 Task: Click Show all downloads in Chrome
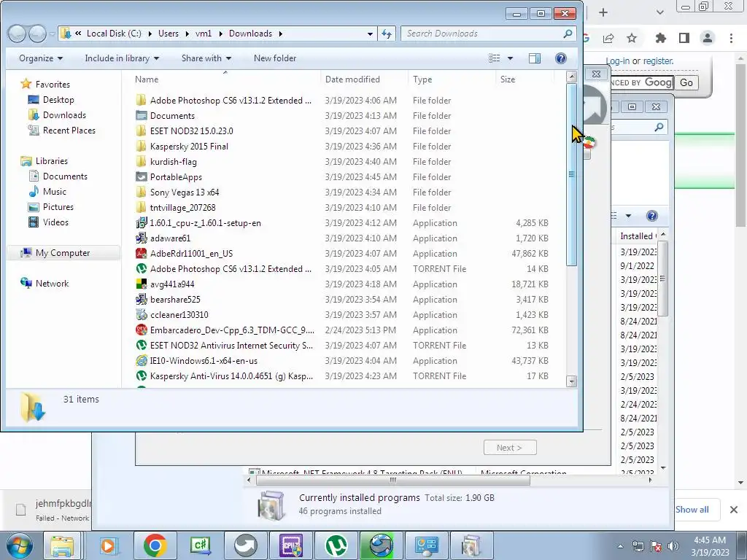coord(692,510)
